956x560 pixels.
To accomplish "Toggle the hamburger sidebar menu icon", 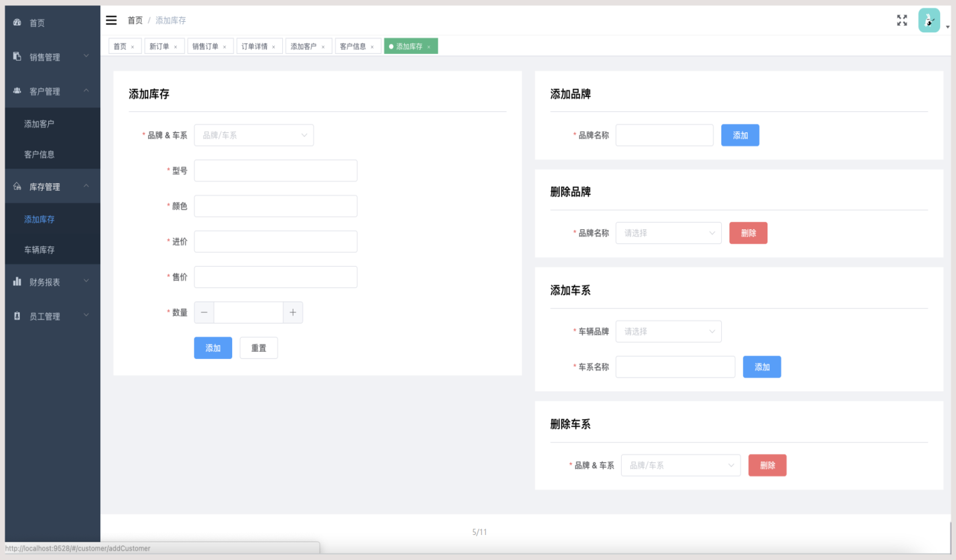I will coord(111,20).
